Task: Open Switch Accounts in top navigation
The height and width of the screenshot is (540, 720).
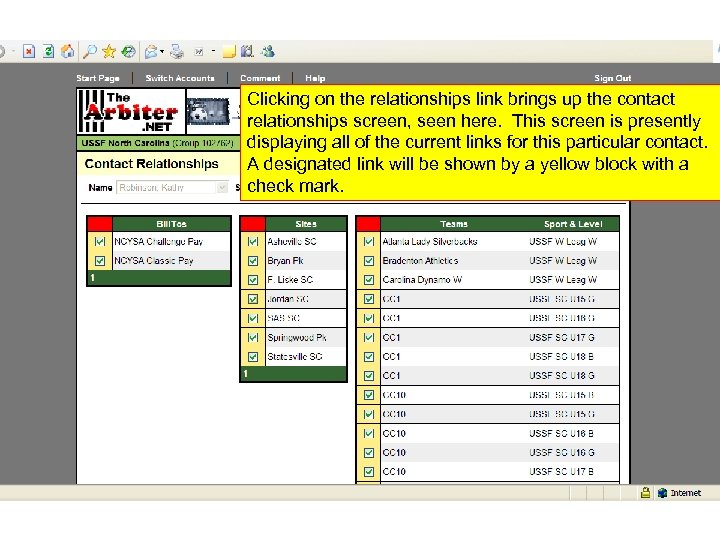Action: point(180,78)
